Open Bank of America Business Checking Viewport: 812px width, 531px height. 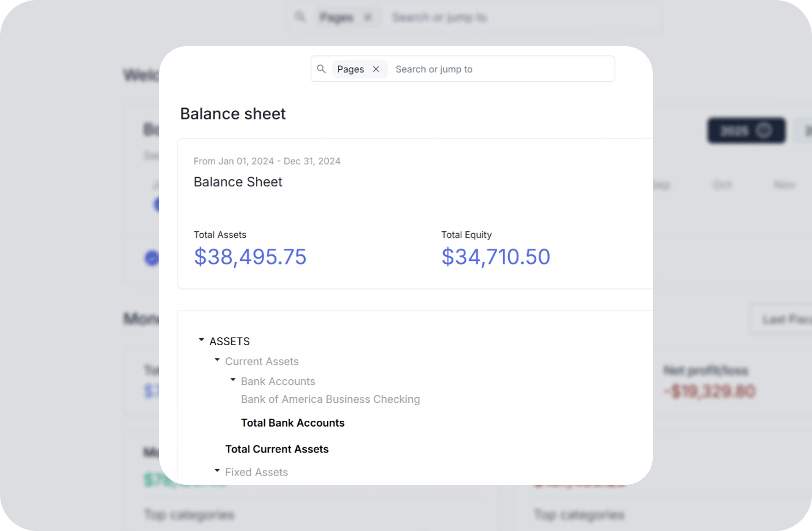(330, 399)
